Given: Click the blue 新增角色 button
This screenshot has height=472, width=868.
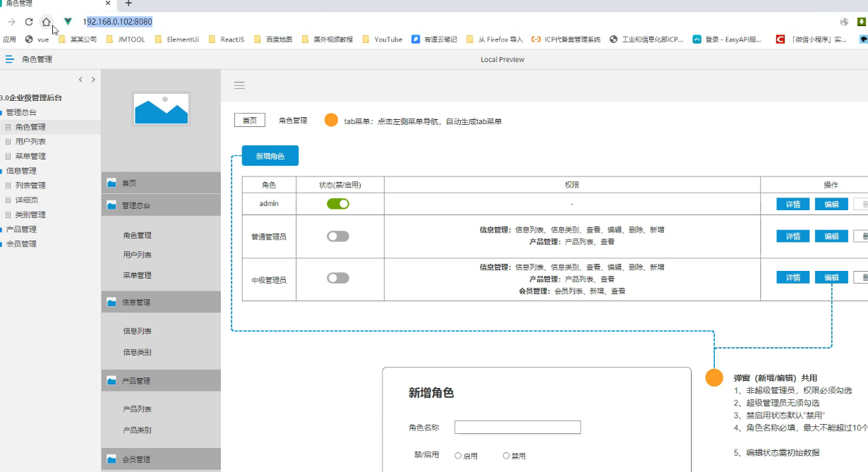Looking at the screenshot, I should click(270, 156).
